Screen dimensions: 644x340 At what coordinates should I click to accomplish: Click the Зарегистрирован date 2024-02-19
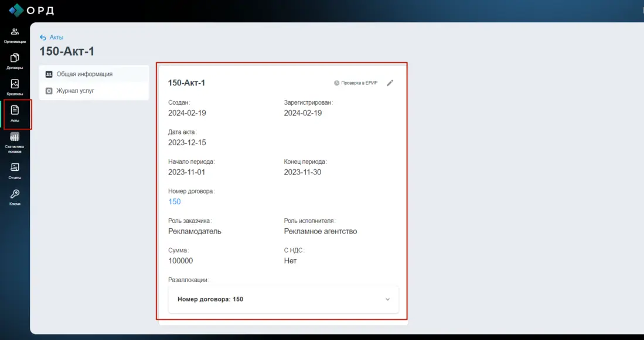pos(303,113)
